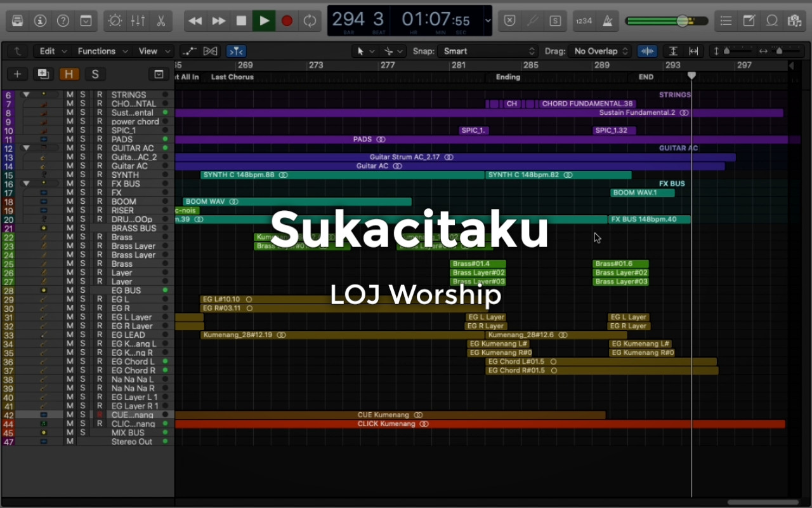
Task: Collapse the GUITAR AC track stack
Action: tap(26, 148)
